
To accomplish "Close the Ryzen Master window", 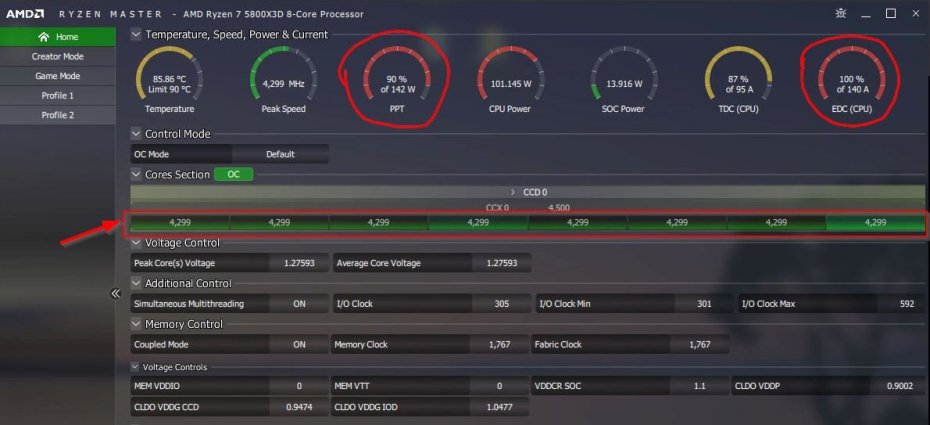I will (915, 13).
